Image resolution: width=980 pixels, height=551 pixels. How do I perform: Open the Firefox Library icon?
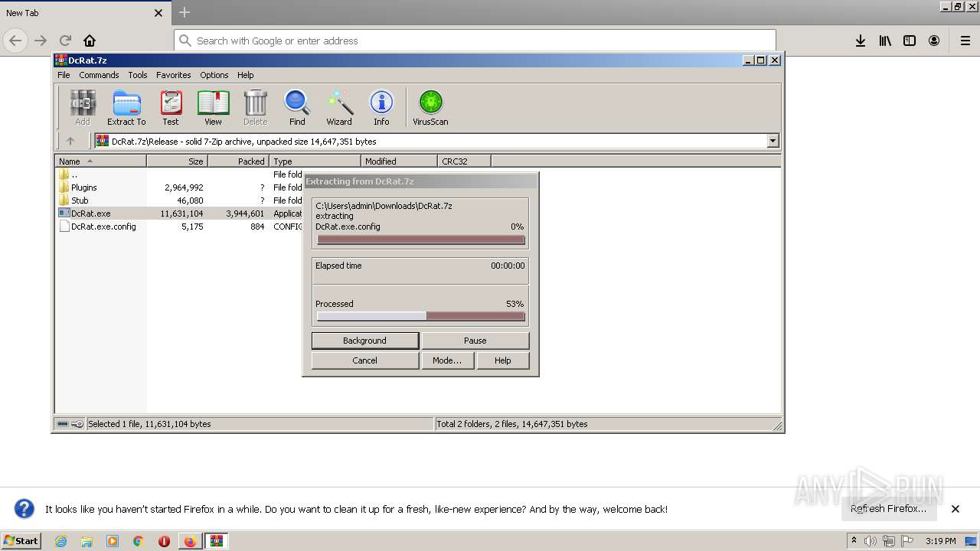click(885, 41)
